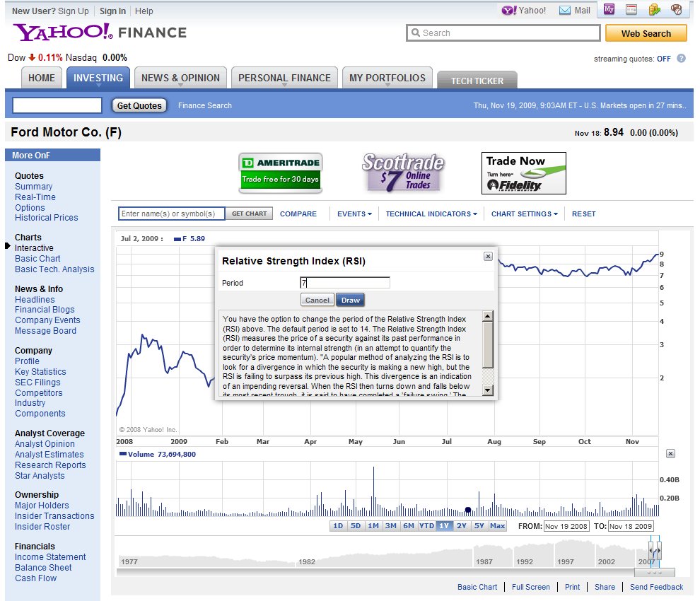
Task: Select the 5Y time range
Action: coord(479,526)
